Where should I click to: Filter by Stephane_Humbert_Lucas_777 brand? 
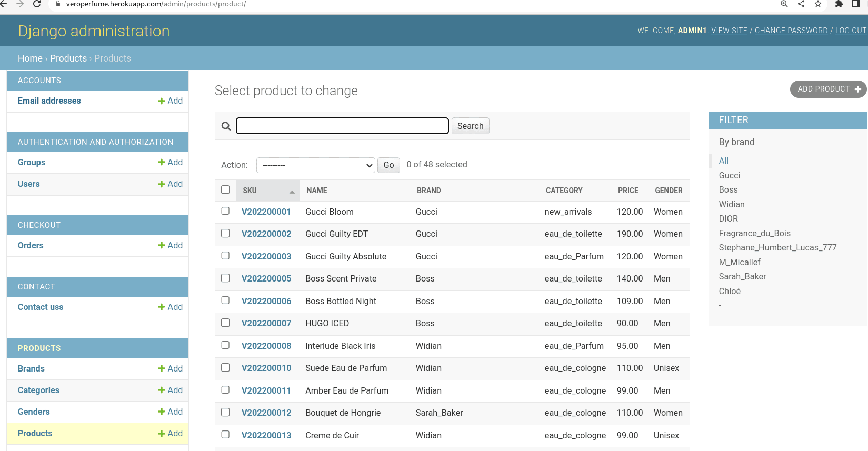tap(777, 248)
